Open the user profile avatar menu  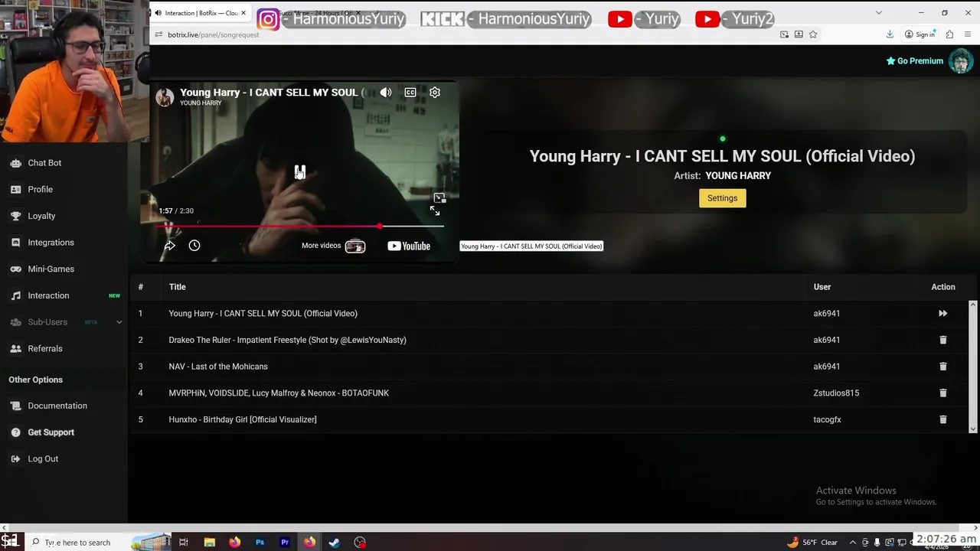tap(960, 61)
